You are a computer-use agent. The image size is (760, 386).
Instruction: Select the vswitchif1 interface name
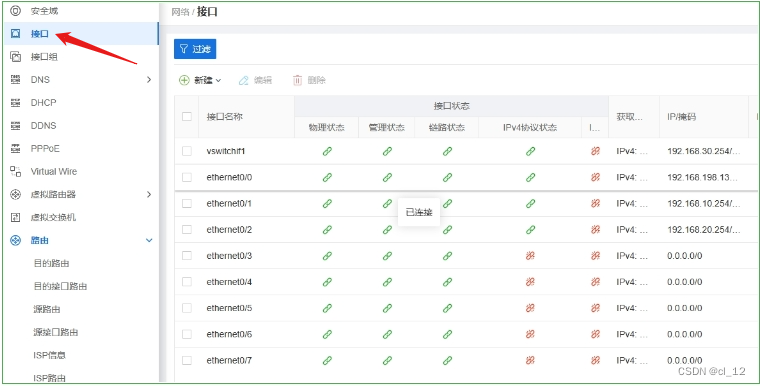click(226, 151)
